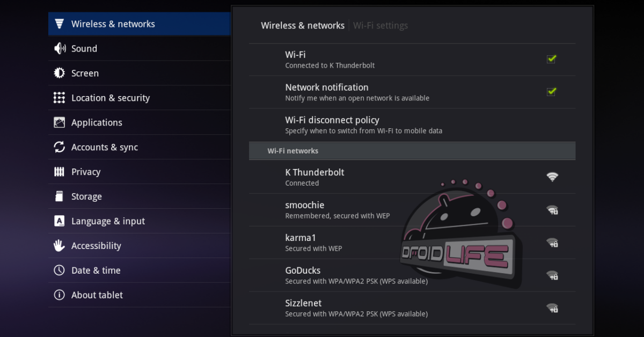Click the Screen brightness icon

[x=60, y=74]
